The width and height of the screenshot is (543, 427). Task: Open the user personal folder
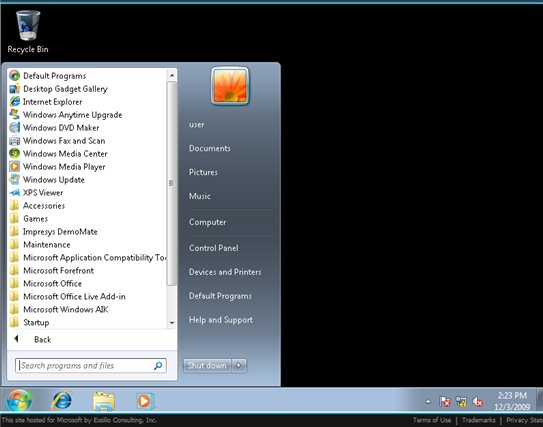point(196,124)
